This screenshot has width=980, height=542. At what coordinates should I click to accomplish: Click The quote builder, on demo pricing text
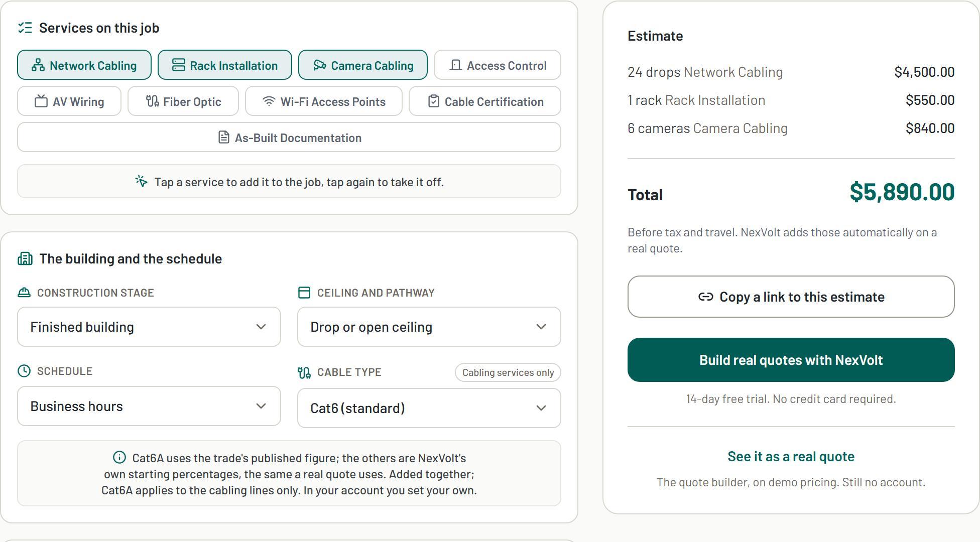pos(791,482)
